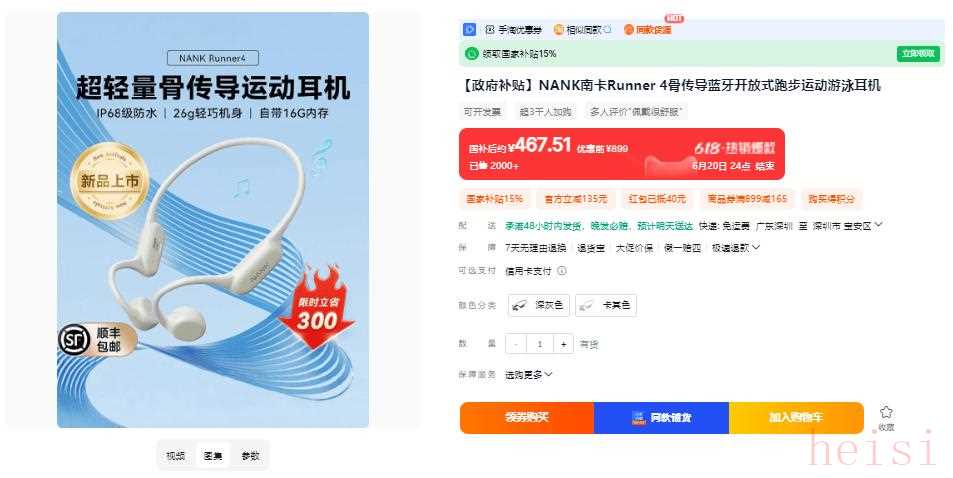Open 同款货源 with the HOT badge

648,29
